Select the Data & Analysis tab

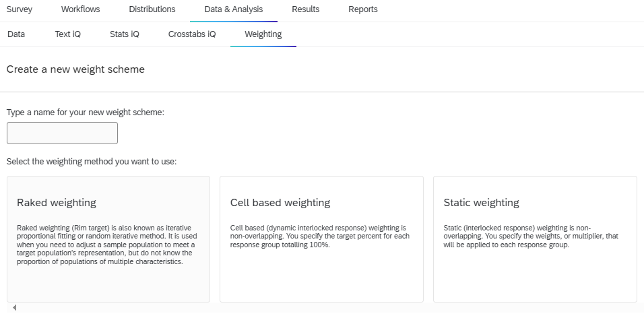[233, 9]
